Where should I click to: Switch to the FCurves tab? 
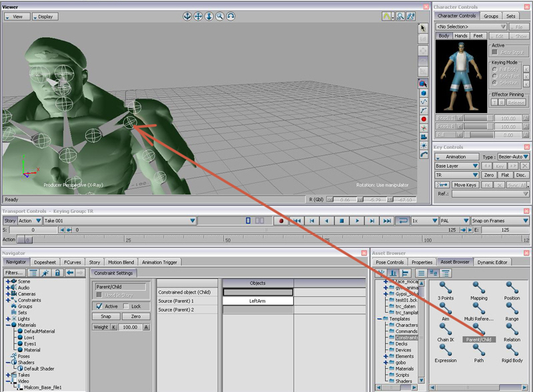(x=73, y=262)
